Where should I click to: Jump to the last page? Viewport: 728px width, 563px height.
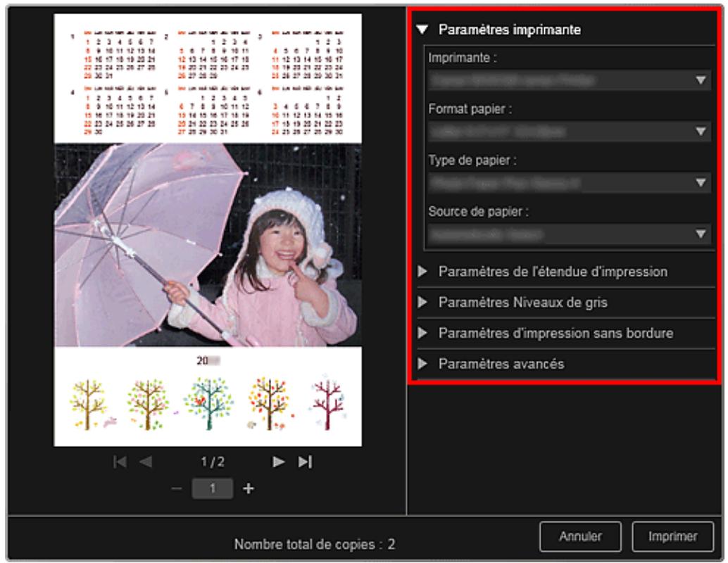click(304, 462)
